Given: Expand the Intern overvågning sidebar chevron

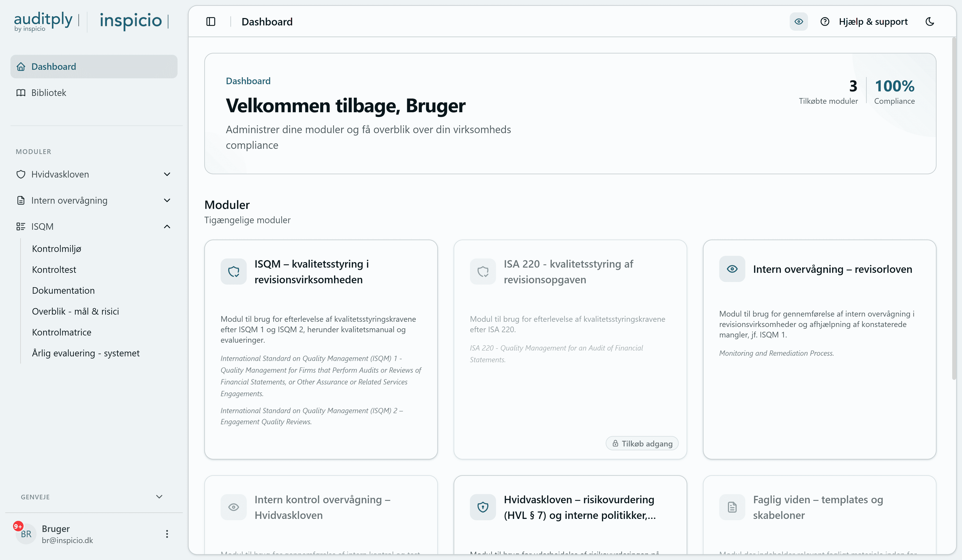Looking at the screenshot, I should (x=167, y=200).
